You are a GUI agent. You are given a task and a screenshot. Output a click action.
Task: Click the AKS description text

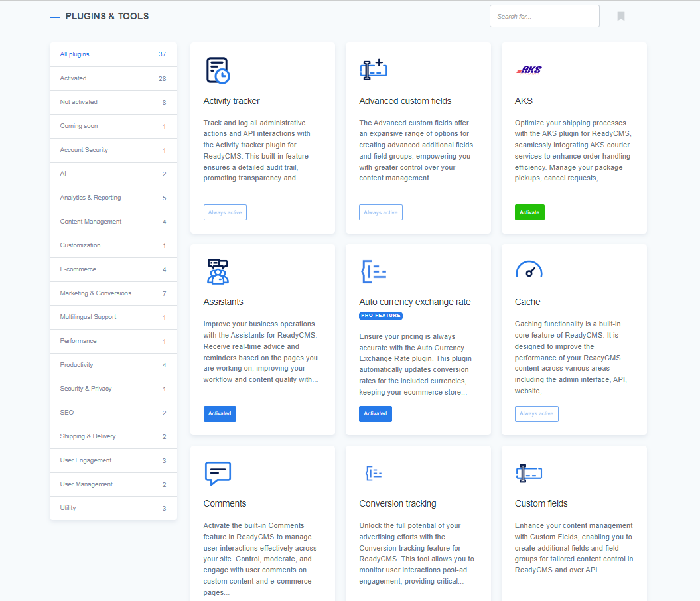point(573,151)
